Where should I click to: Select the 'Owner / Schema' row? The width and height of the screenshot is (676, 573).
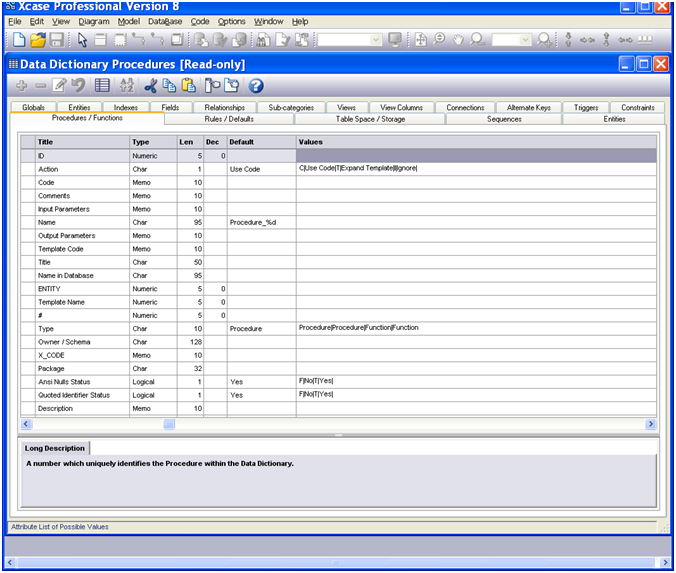point(338,342)
